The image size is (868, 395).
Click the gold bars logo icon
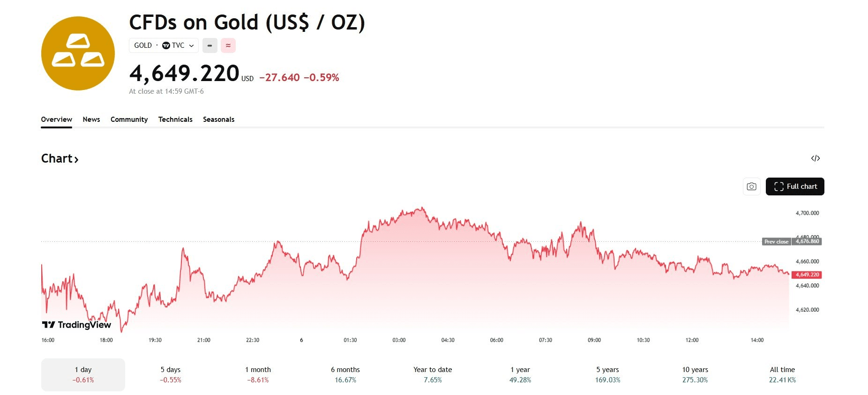[x=78, y=53]
